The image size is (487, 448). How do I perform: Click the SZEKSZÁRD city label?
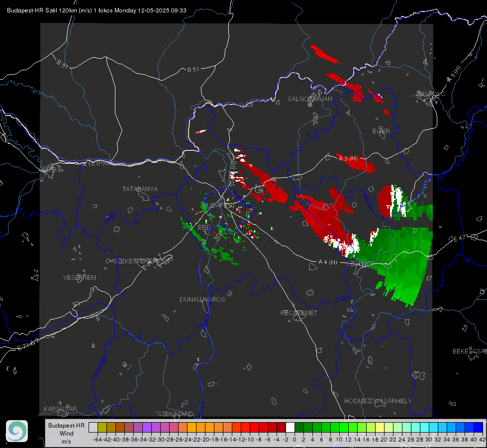tap(176, 414)
